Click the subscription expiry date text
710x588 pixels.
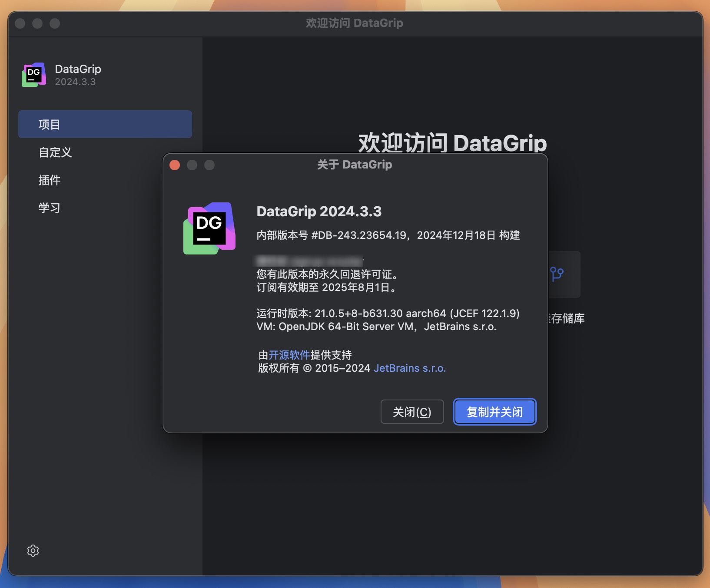pos(327,287)
